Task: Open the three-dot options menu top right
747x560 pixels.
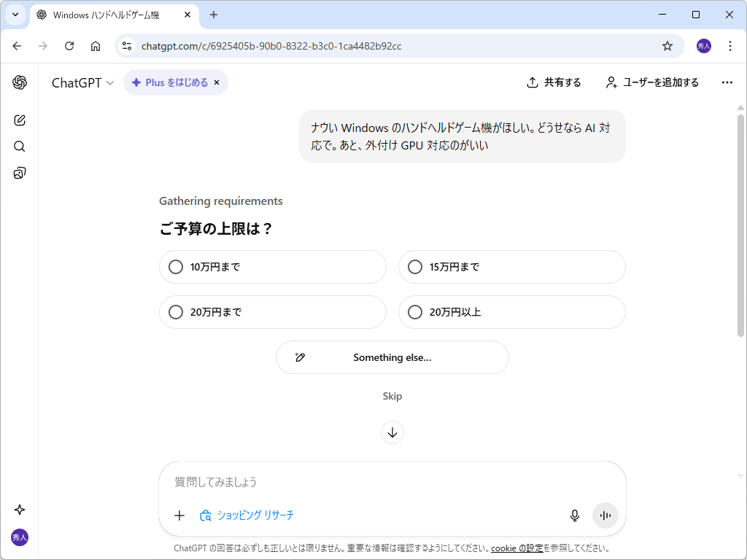Action: coord(727,82)
